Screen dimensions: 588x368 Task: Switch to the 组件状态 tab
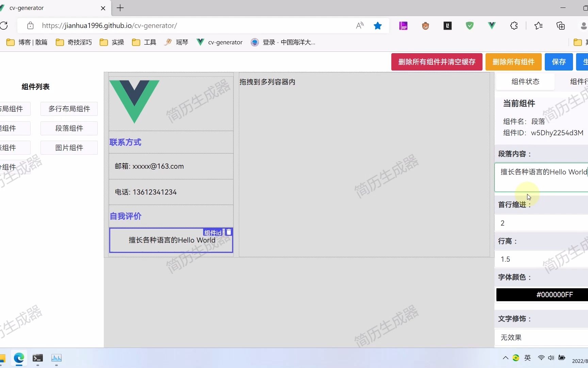[x=525, y=81]
